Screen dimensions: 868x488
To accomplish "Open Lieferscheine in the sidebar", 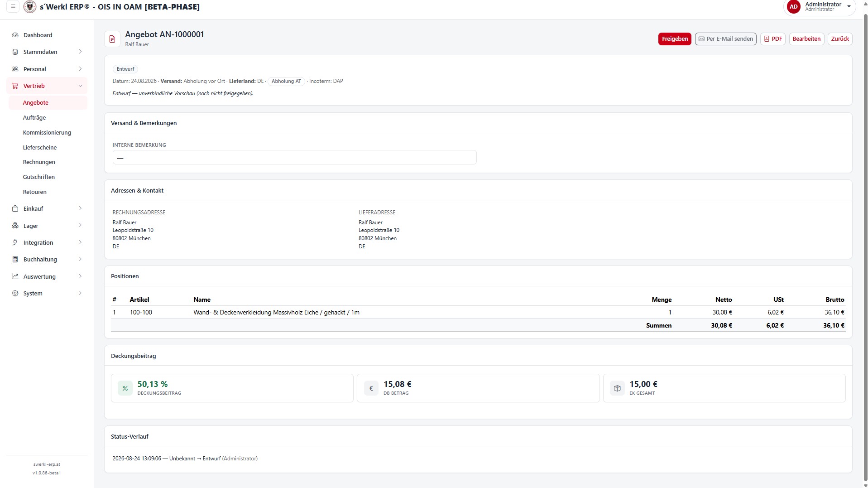I will click(40, 148).
